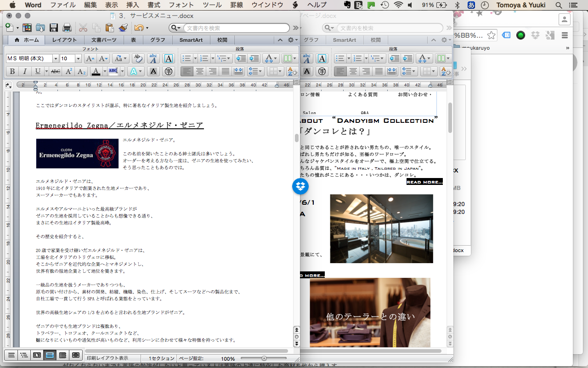This screenshot has height=368, width=588.
Task: Open 挿入 menu in menu bar
Action: 133,5
